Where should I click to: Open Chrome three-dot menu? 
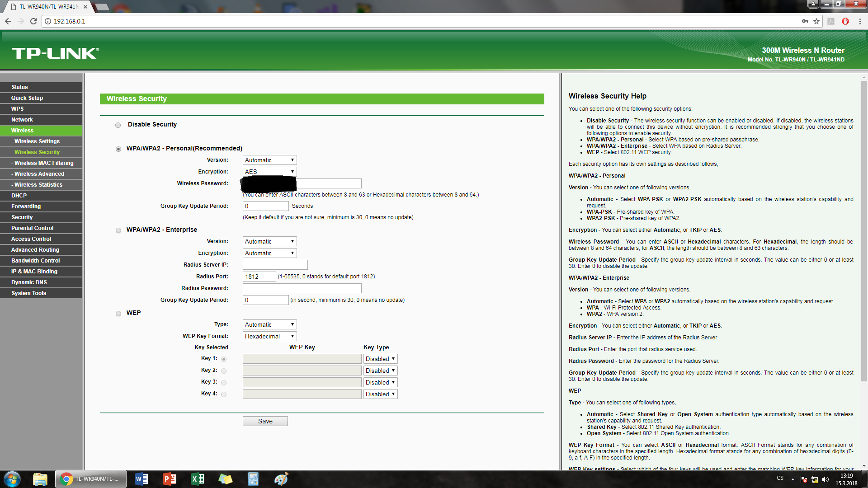point(860,21)
